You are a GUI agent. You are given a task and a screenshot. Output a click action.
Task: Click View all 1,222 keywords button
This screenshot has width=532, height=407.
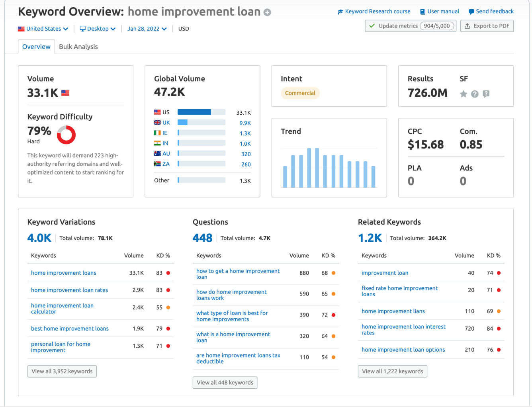point(393,372)
